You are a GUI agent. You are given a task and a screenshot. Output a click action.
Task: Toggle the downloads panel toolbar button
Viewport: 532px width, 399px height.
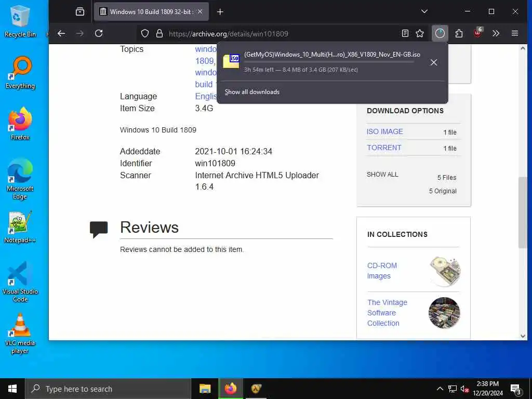[x=440, y=34]
